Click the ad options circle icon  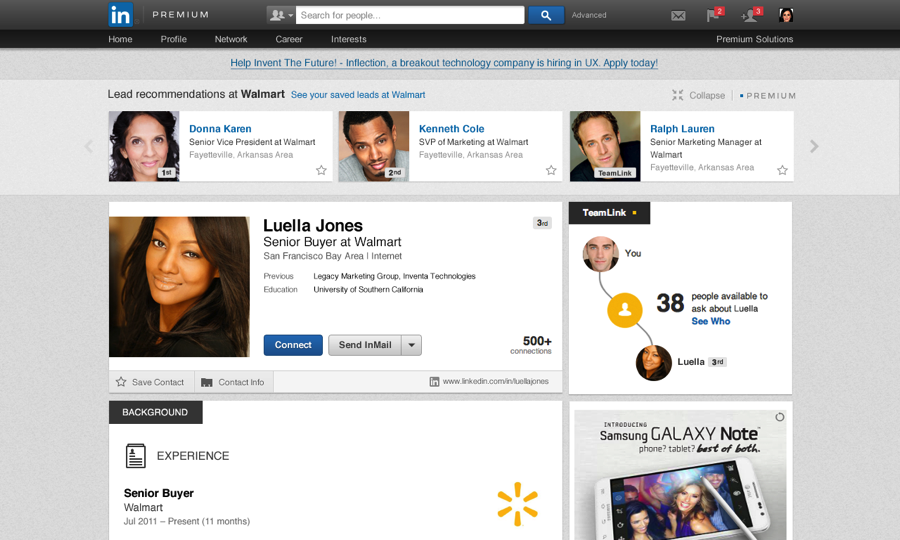[779, 417]
